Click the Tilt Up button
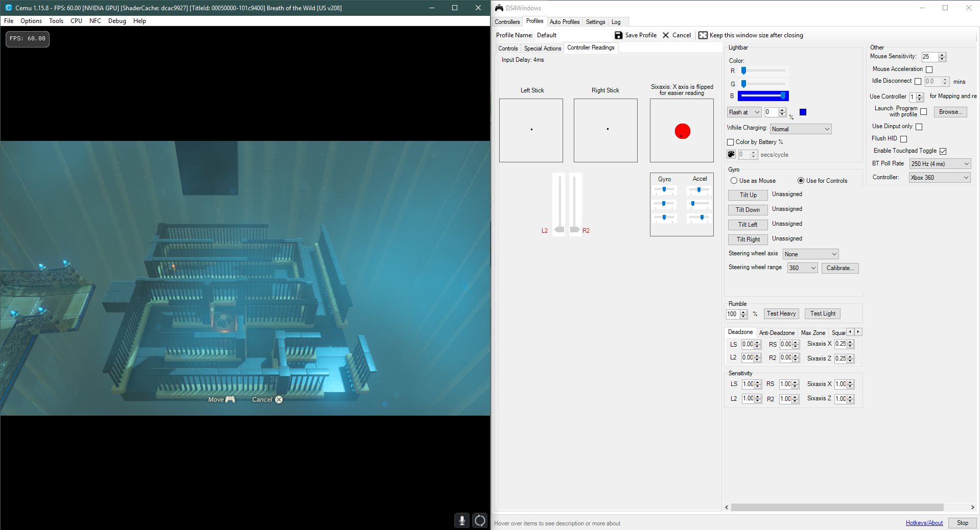Image resolution: width=980 pixels, height=530 pixels. pyautogui.click(x=748, y=195)
